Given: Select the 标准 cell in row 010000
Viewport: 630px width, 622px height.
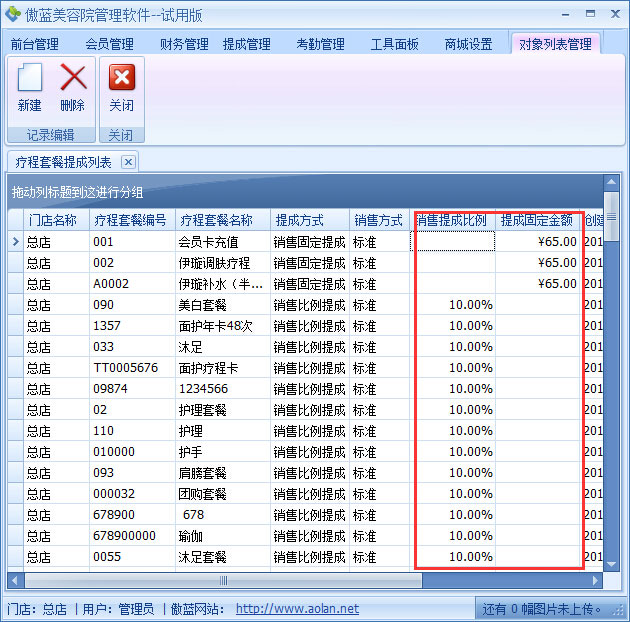Looking at the screenshot, I should tap(379, 452).
